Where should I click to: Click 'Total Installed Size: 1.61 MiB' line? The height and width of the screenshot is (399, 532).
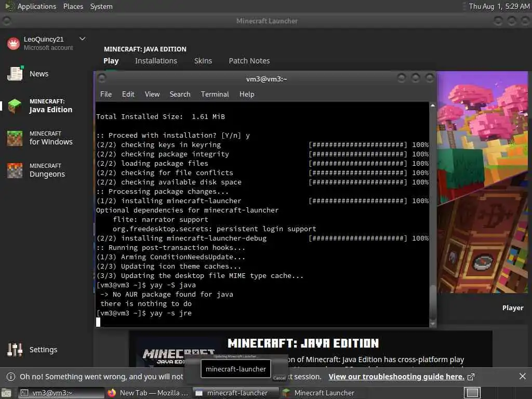click(161, 117)
